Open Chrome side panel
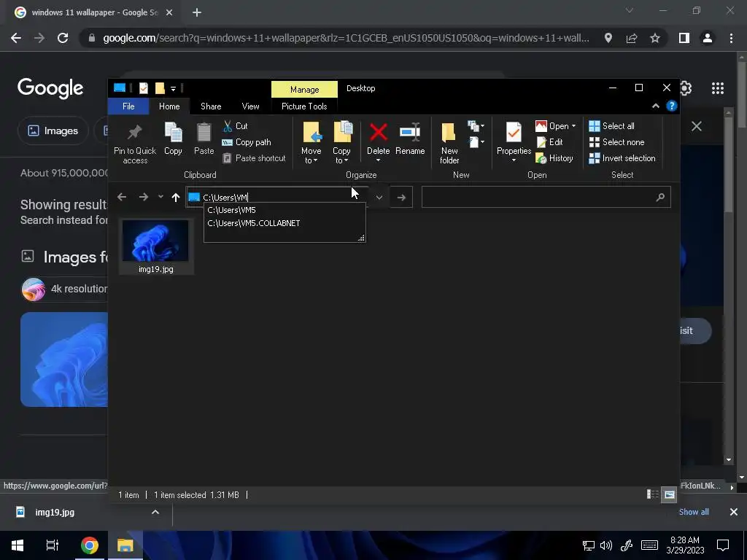The height and width of the screenshot is (560, 747). 684,38
